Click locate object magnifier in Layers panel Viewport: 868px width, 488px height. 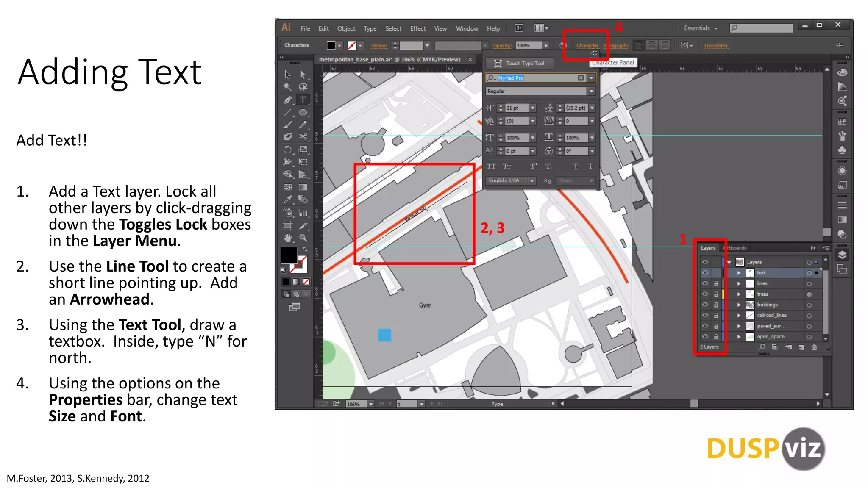pyautogui.click(x=762, y=347)
